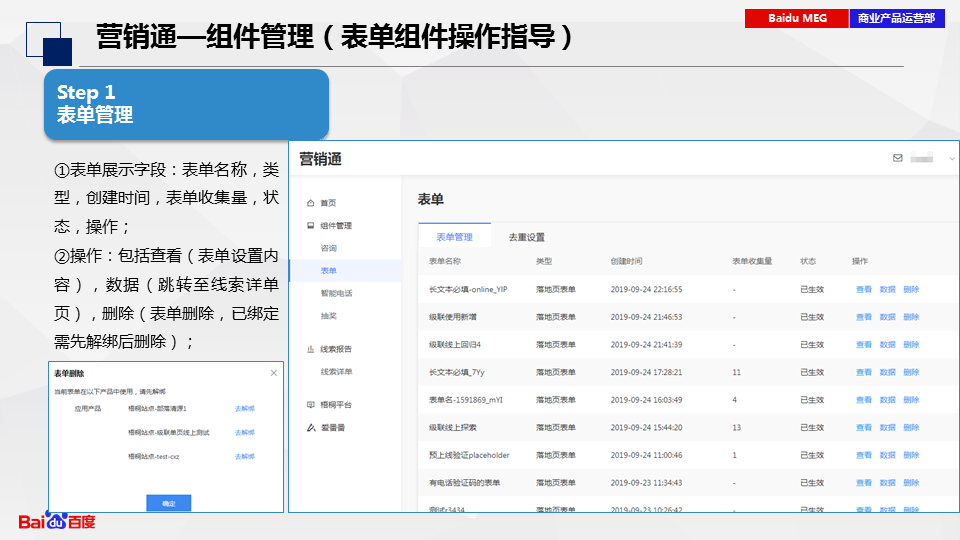Image resolution: width=960 pixels, height=540 pixels.
Task: Open the 智能电话 submenu item
Action: pos(336,293)
